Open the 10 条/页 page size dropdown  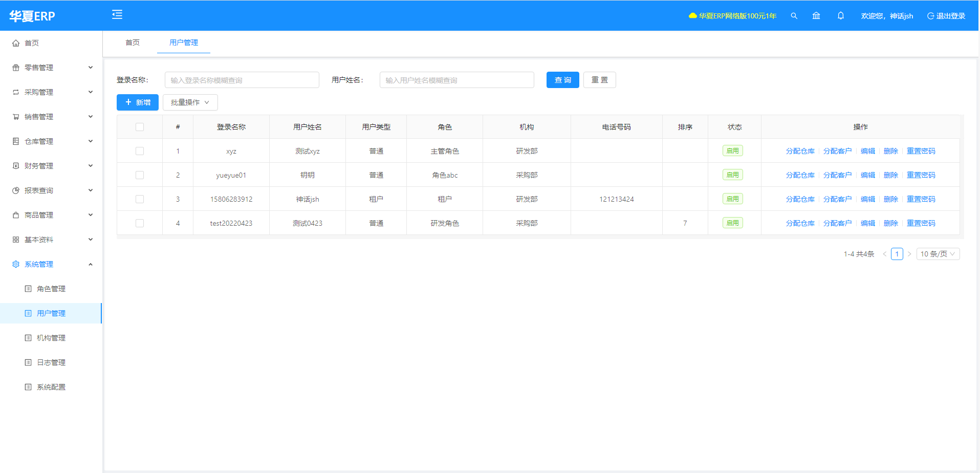click(x=938, y=254)
